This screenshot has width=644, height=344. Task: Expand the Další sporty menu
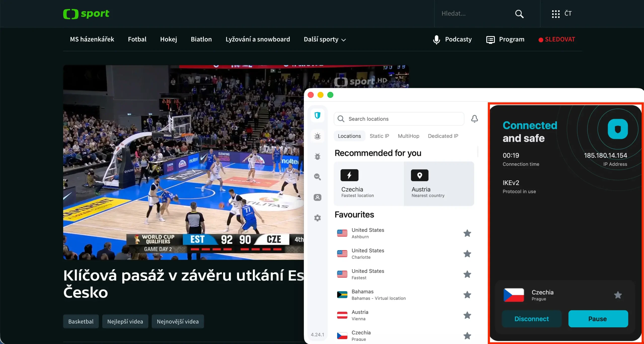click(324, 39)
